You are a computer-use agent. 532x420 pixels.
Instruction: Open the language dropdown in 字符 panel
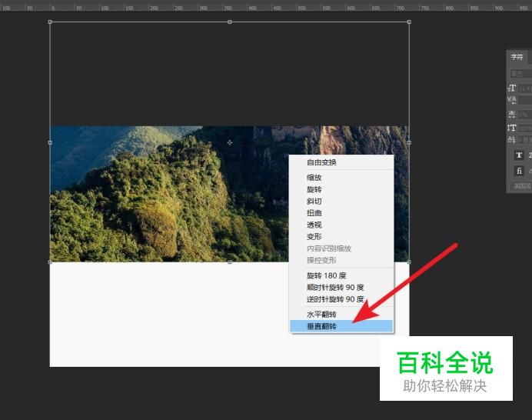(x=521, y=186)
